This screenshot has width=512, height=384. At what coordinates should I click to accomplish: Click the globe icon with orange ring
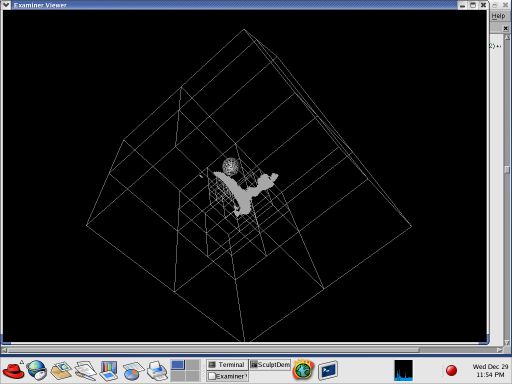click(x=303, y=370)
